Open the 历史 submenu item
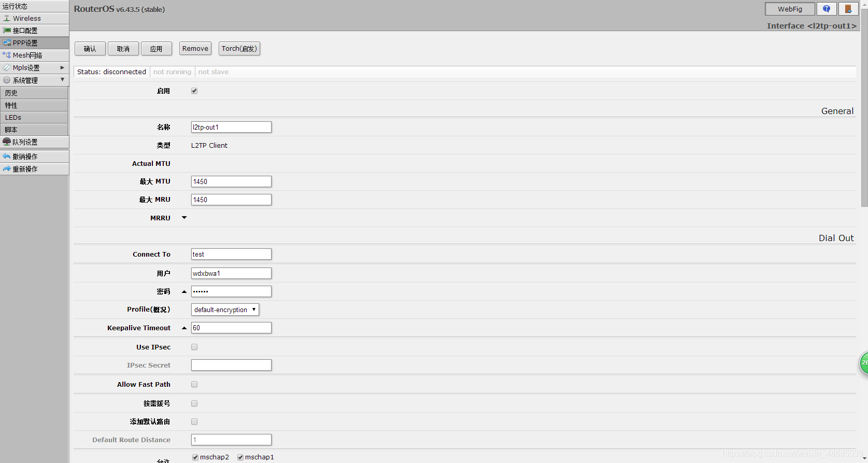Image resolution: width=868 pixels, height=463 pixels. [x=34, y=93]
